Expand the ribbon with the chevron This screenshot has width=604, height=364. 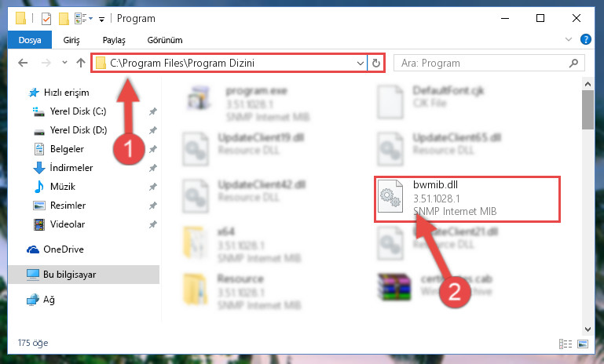coord(568,39)
